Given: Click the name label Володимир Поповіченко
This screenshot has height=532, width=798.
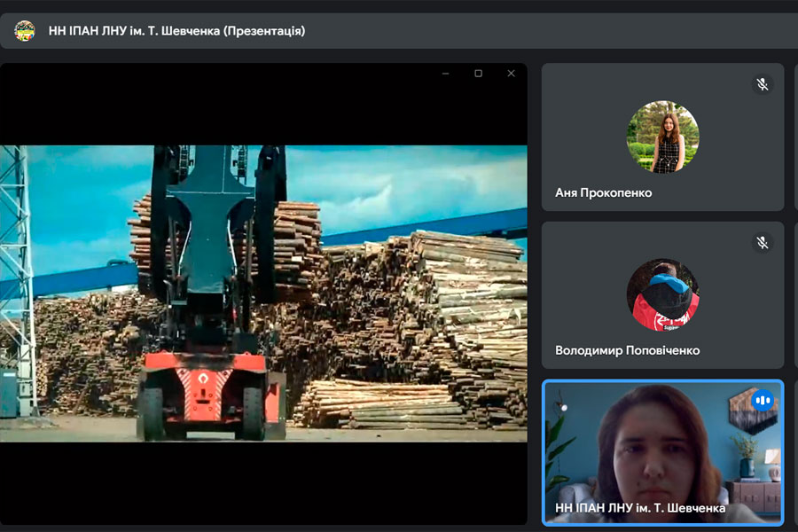Looking at the screenshot, I should [x=627, y=350].
